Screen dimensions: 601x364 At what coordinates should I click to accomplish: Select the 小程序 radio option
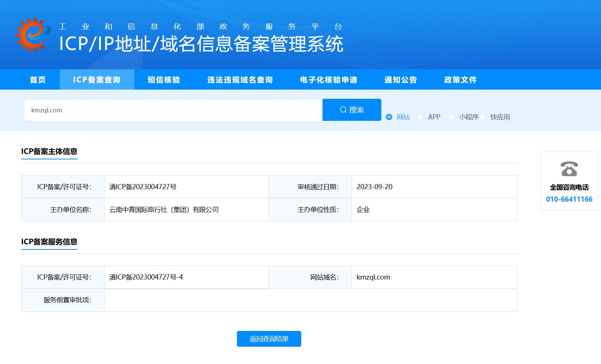click(x=451, y=117)
